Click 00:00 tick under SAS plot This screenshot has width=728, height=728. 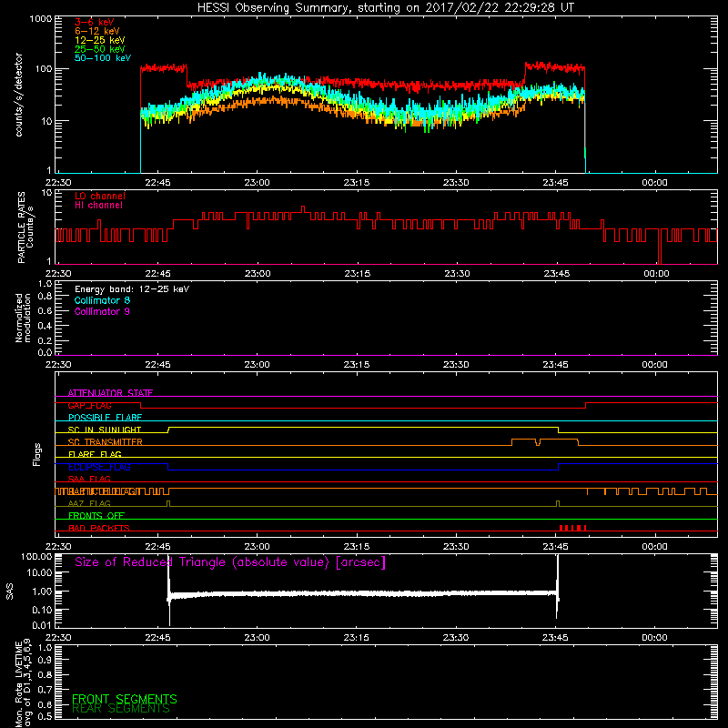click(x=654, y=638)
